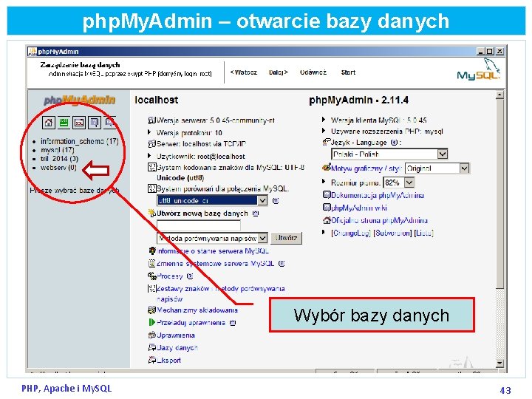Click Odśwież in the top navigation

coord(313,72)
